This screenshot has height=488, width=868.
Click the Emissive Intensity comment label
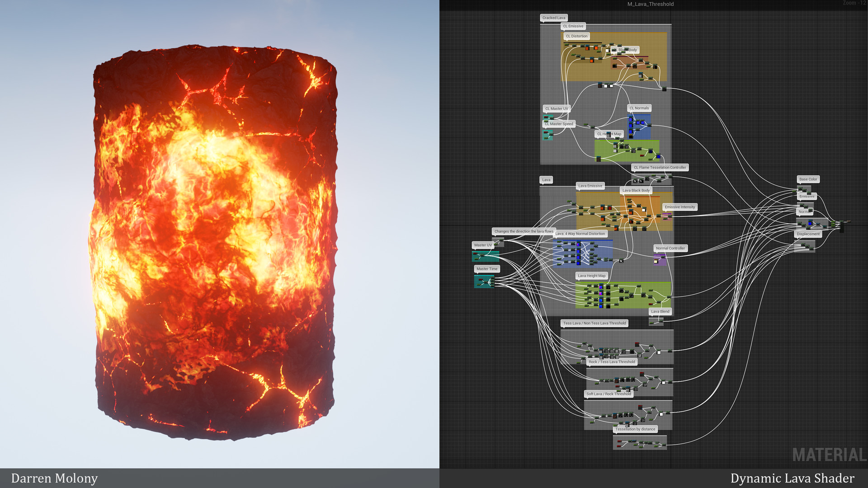pyautogui.click(x=679, y=207)
